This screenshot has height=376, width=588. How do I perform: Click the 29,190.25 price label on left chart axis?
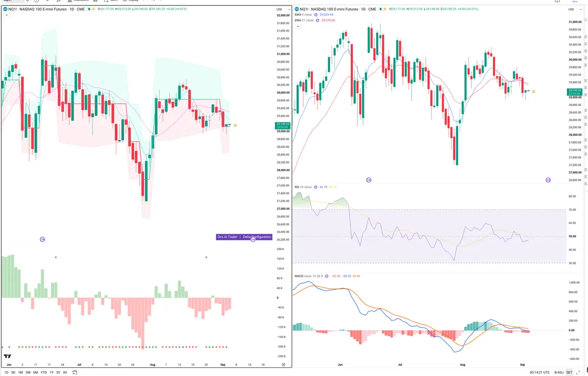(x=283, y=125)
